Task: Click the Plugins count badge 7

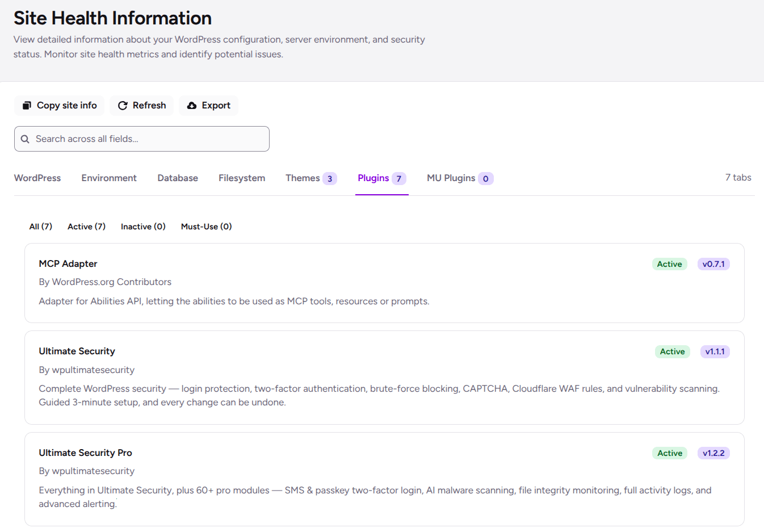Action: [x=399, y=179]
